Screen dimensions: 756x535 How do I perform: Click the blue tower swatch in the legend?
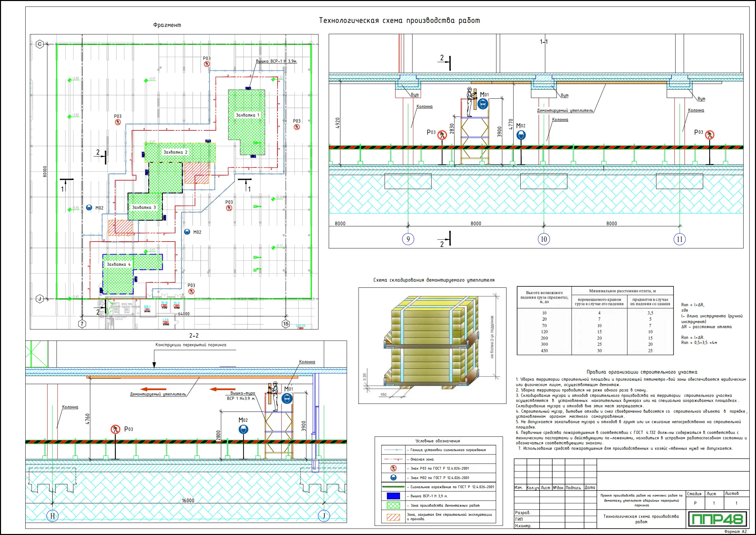pos(393,496)
